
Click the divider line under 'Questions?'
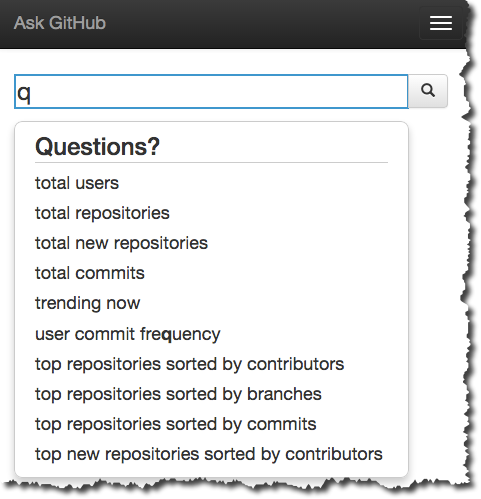pos(211,163)
